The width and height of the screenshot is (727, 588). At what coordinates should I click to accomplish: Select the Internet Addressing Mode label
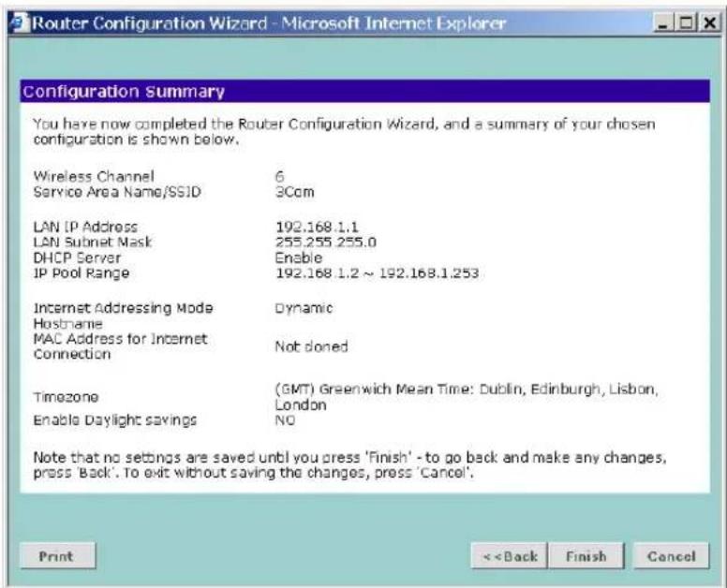pyautogui.click(x=123, y=308)
